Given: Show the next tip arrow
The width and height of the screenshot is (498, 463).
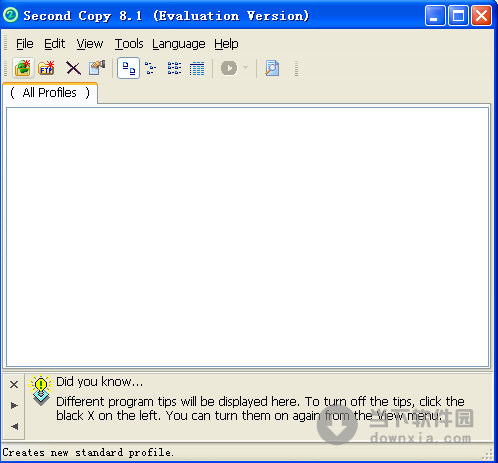Looking at the screenshot, I should tap(14, 405).
